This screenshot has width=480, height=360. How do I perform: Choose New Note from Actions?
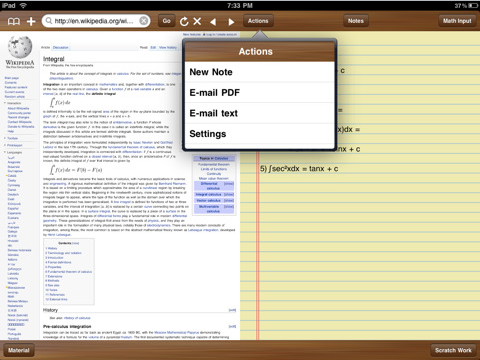point(259,72)
